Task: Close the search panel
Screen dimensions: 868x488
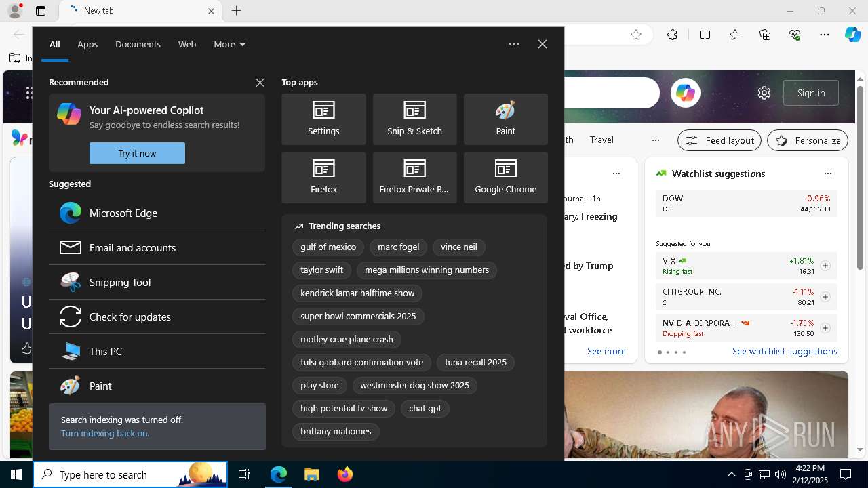Action: (x=542, y=44)
